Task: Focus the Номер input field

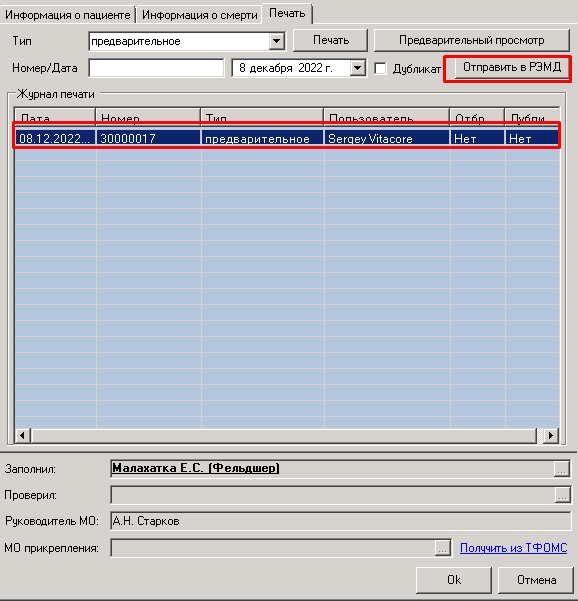Action: point(156,68)
